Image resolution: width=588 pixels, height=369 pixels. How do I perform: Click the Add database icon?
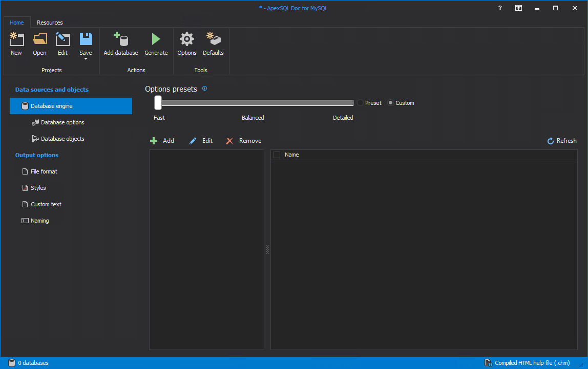coord(121,40)
